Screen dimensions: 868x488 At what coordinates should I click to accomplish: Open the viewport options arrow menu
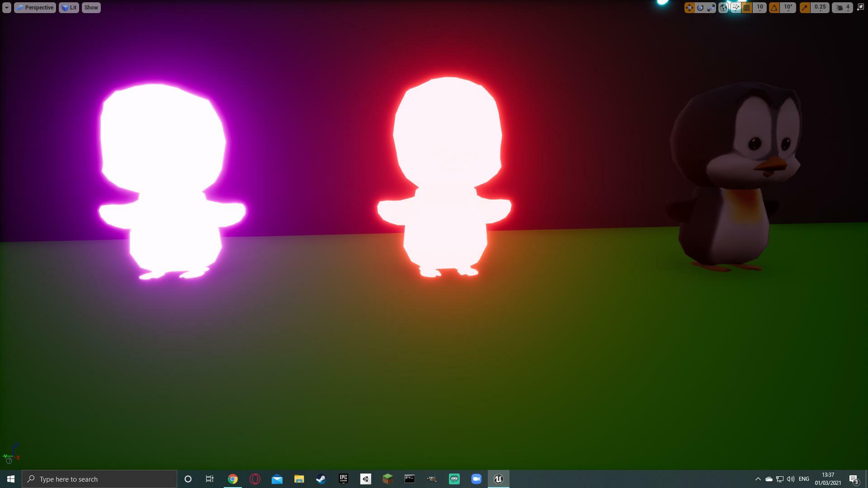(6, 8)
